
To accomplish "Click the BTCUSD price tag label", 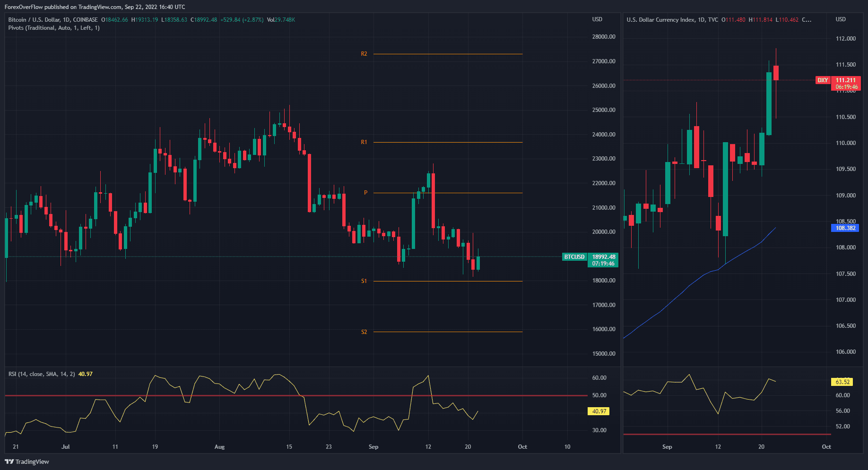I will coord(574,257).
